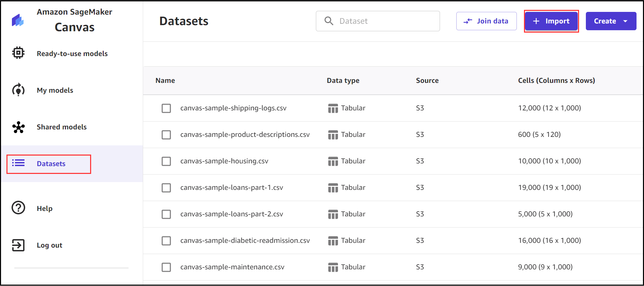
Task: Tick the canvas-sample-maintenance.csv checkbox
Action: pyautogui.click(x=166, y=267)
